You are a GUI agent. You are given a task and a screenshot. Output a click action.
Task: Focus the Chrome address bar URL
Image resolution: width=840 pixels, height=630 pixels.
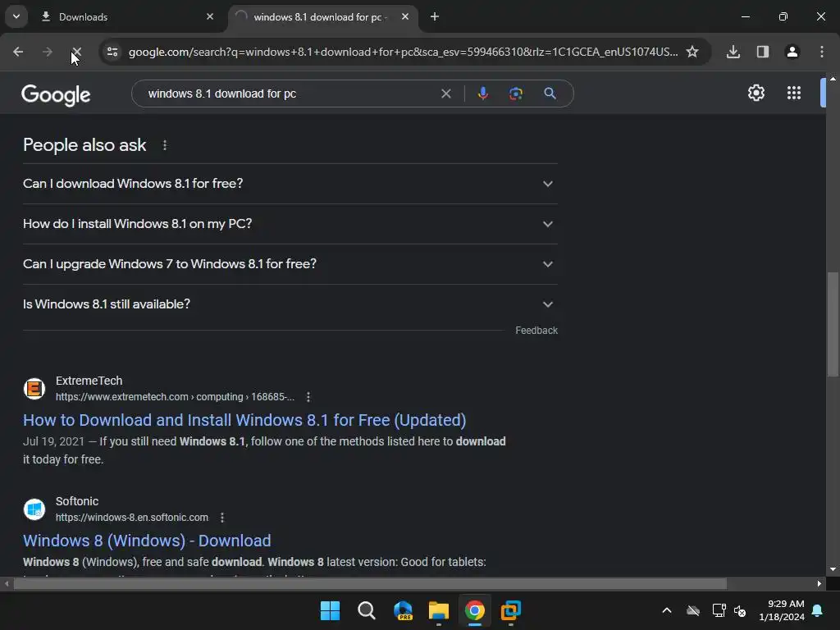pos(403,52)
